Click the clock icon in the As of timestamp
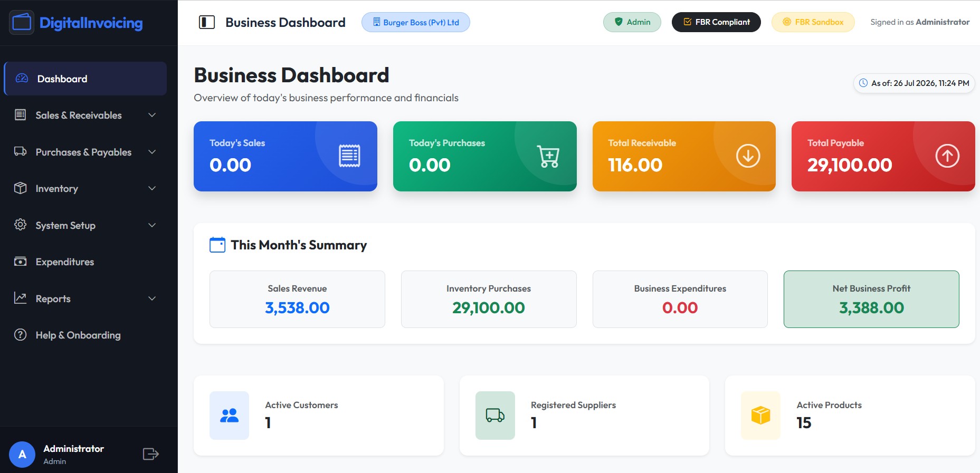This screenshot has width=980, height=473. (x=863, y=83)
